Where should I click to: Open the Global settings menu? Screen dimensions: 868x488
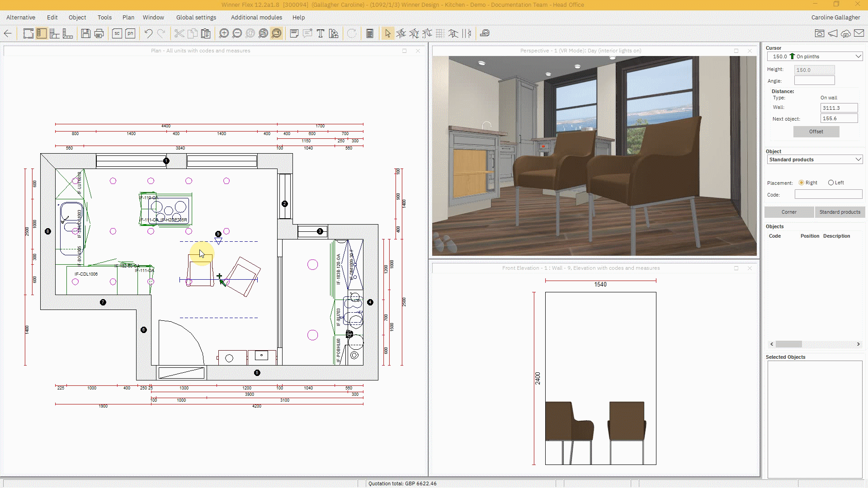click(x=196, y=17)
